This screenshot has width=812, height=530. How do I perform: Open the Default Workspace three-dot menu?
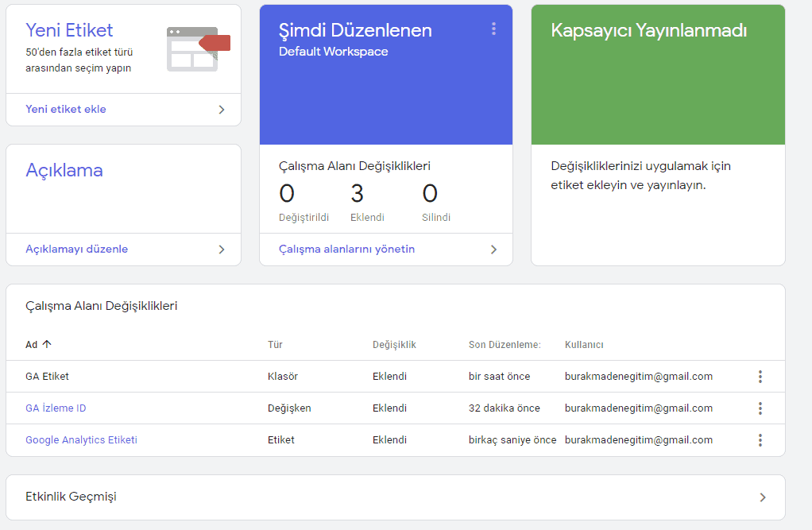[493, 29]
